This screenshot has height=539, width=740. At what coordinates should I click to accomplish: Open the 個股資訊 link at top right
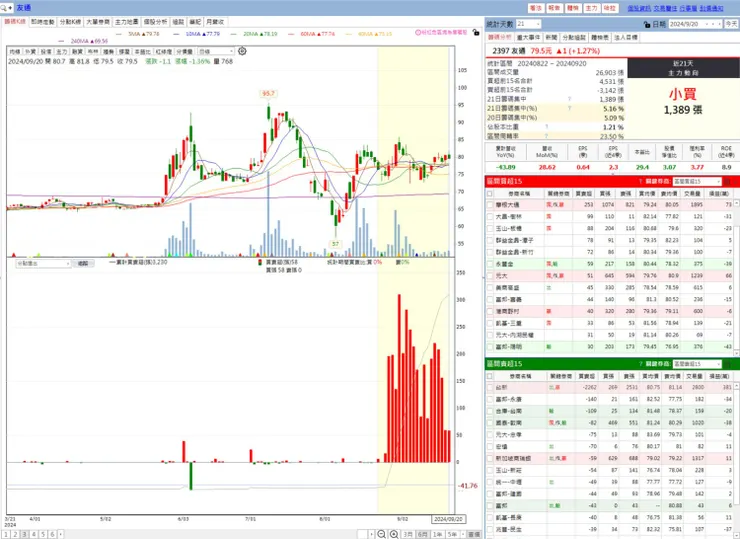point(639,8)
